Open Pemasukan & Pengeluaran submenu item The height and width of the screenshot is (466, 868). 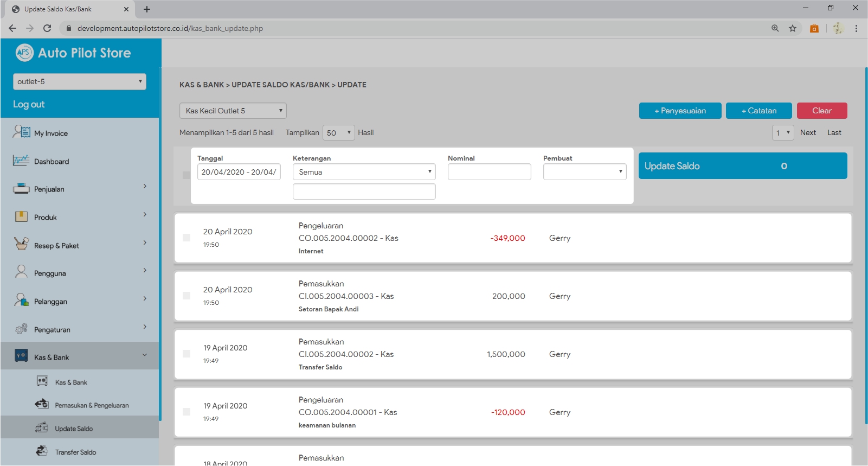92,405
